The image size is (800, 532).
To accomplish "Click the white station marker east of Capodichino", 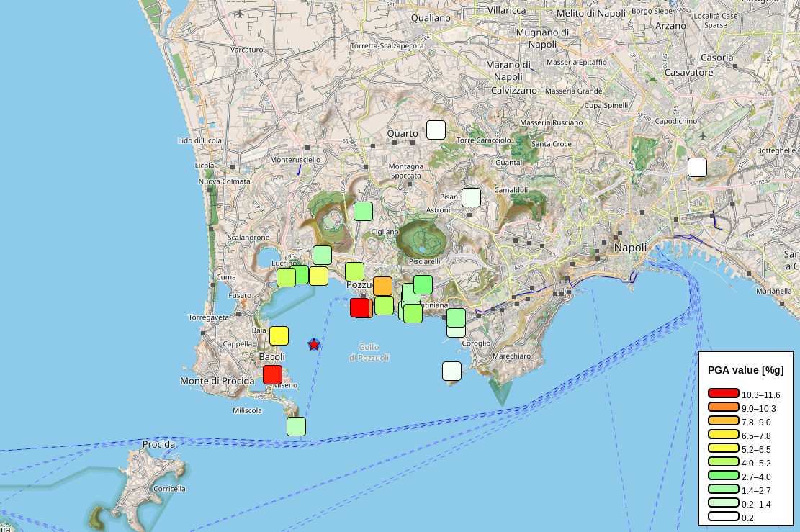I will pyautogui.click(x=697, y=167).
